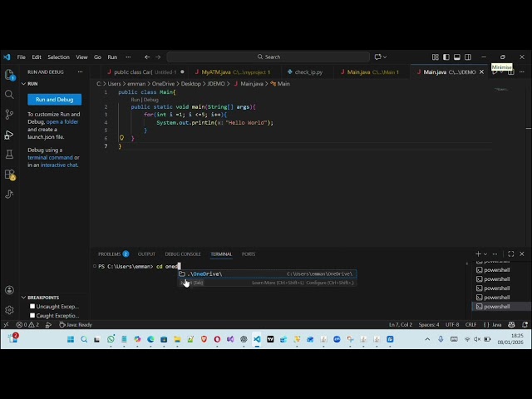Screen dimensions: 532x399
Task: Click the Split Editor icon
Action: pos(511,72)
